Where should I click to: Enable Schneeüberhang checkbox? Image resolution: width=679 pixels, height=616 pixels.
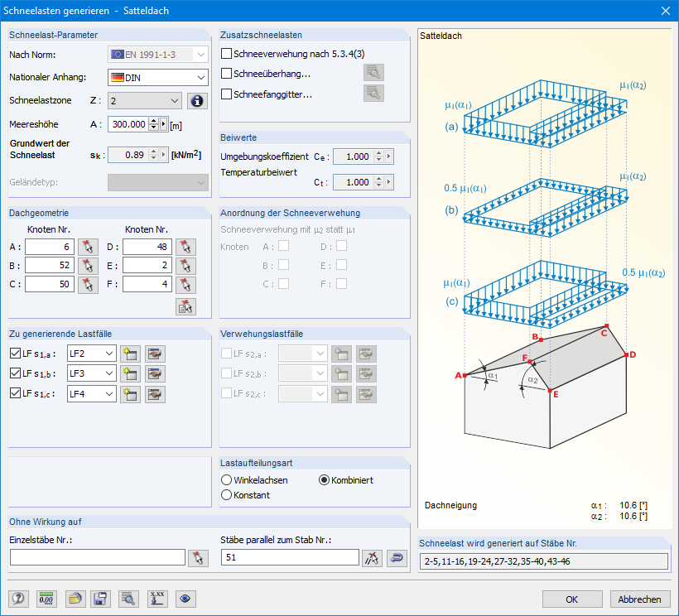tap(226, 74)
